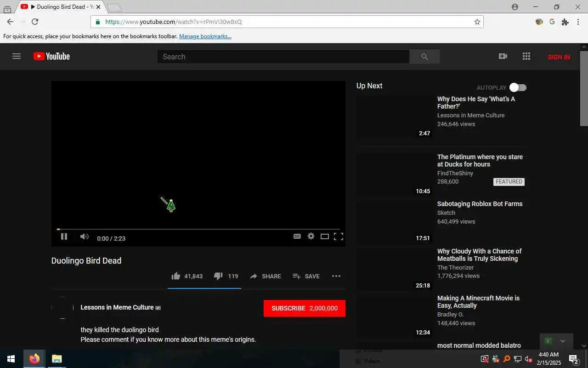Viewport: 588px width, 368px height.
Task: Share the video via SHARE button
Action: click(266, 276)
